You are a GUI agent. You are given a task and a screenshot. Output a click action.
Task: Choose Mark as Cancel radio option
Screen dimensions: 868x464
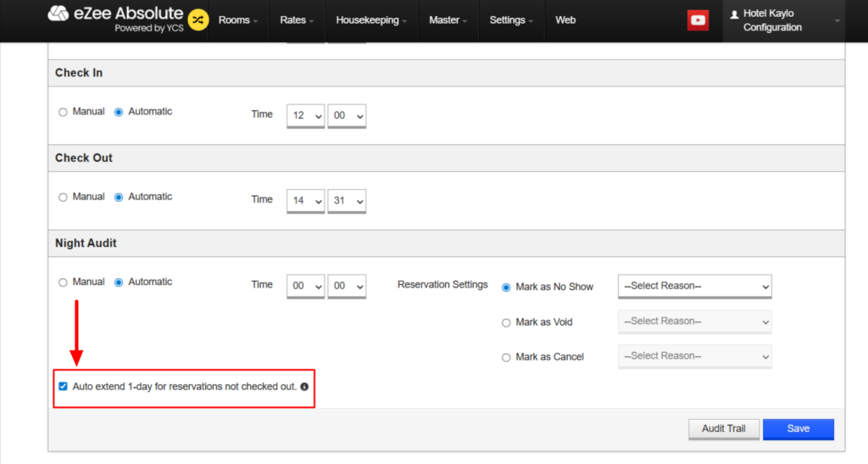[507, 357]
